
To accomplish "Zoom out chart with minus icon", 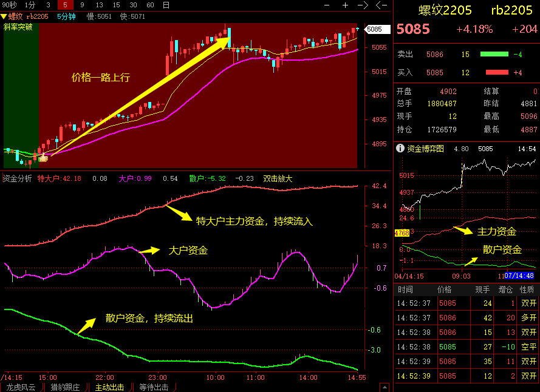I will [327, 5].
